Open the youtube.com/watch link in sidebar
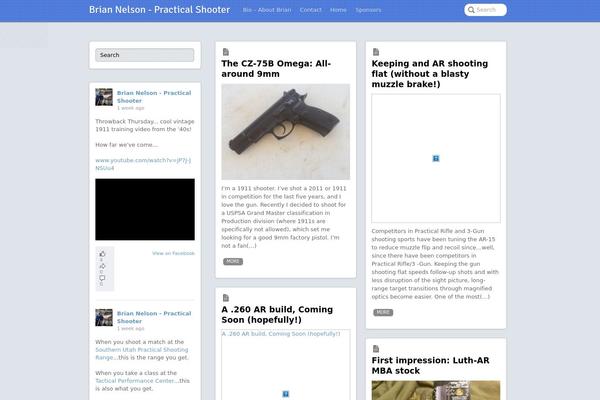The image size is (600, 400). (x=143, y=164)
